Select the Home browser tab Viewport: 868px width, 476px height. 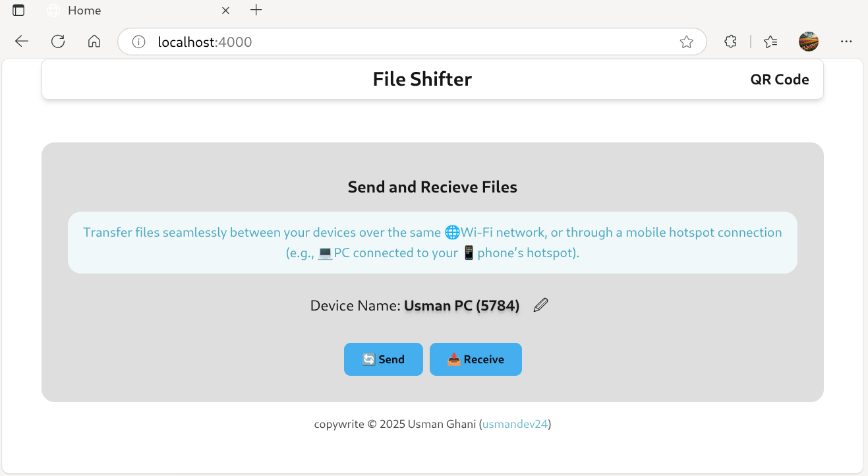click(86, 10)
